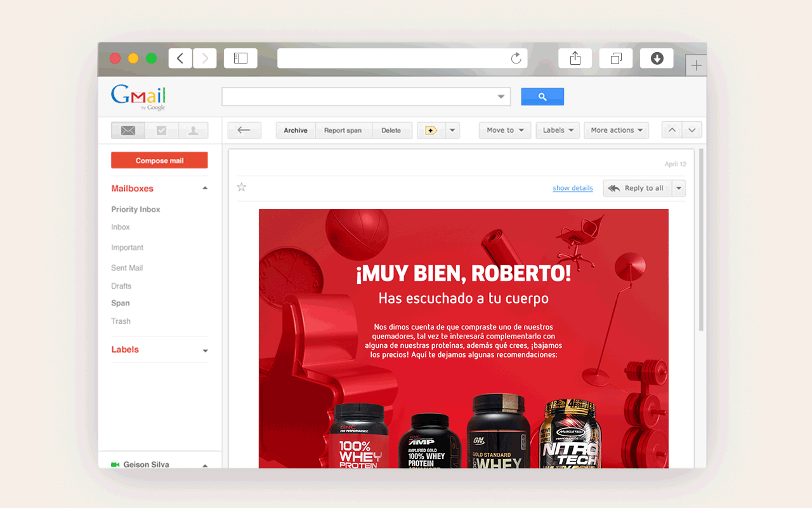
Task: Click the Nitro Tech product image
Action: (x=570, y=434)
